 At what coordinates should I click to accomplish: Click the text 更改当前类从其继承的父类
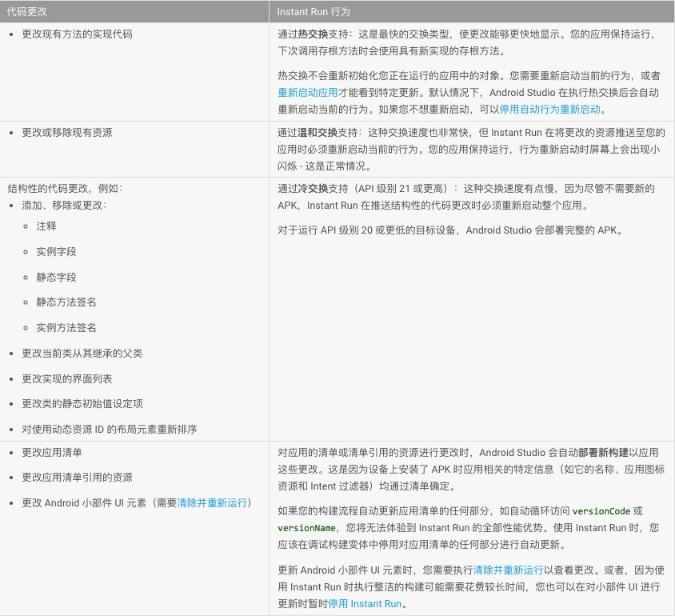coord(82,354)
